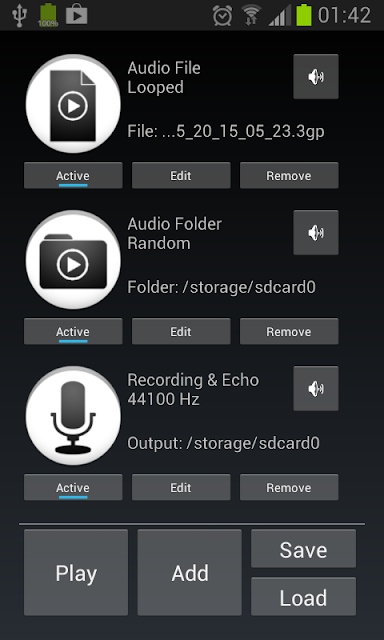The image size is (384, 640).
Task: Add a new audio item
Action: pos(190,573)
